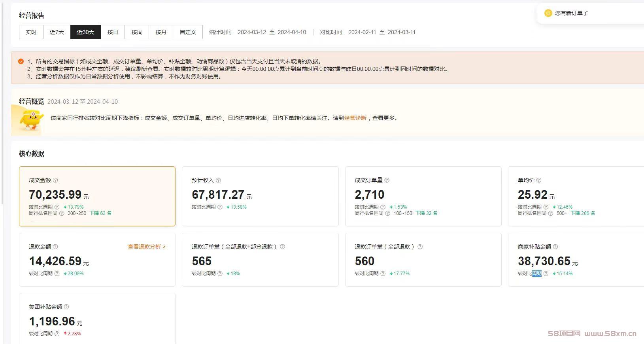
Task: Click the 下降 63 名 ranking text
Action: pyautogui.click(x=100, y=213)
